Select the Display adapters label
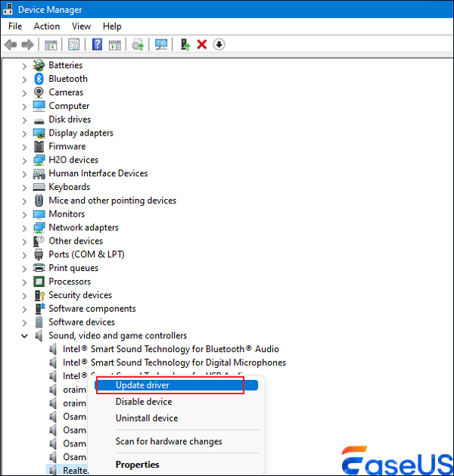 [x=81, y=133]
